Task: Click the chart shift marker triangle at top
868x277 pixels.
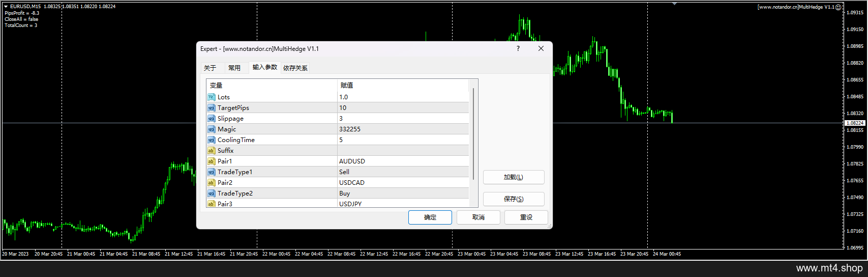Action: (674, 4)
